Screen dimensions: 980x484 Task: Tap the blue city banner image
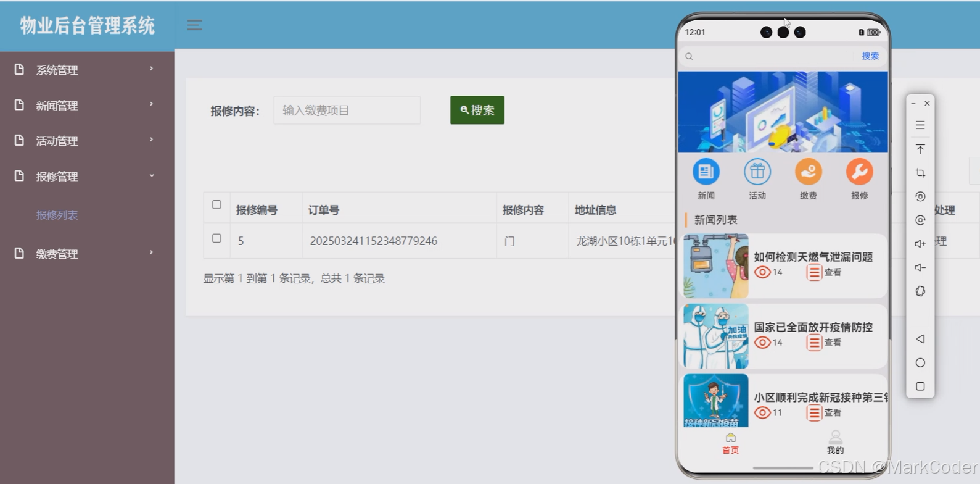click(783, 112)
